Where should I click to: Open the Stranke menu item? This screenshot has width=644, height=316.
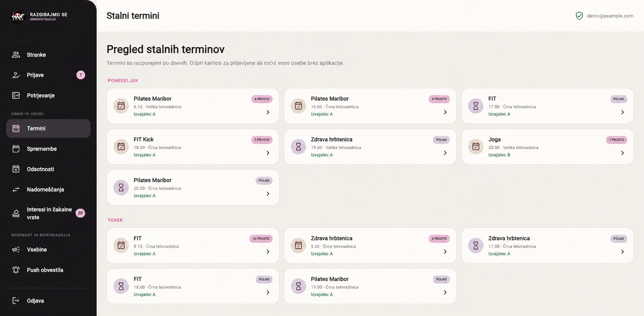pyautogui.click(x=48, y=55)
